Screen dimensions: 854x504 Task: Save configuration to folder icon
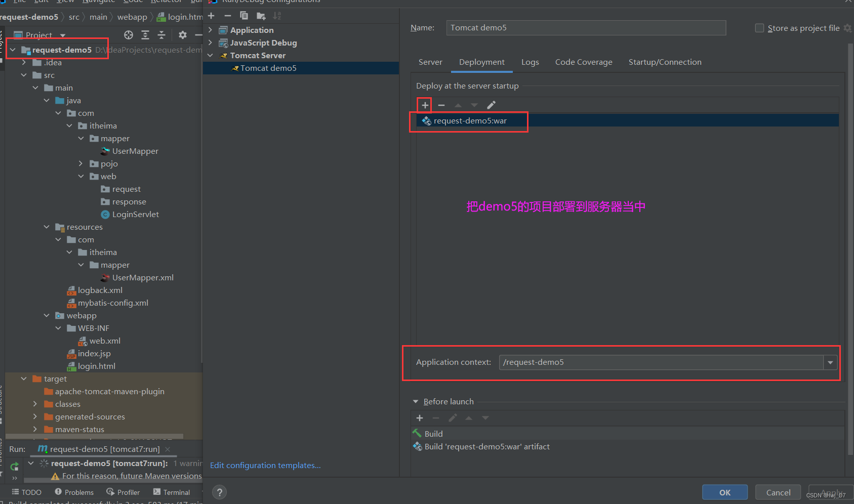pos(261,16)
